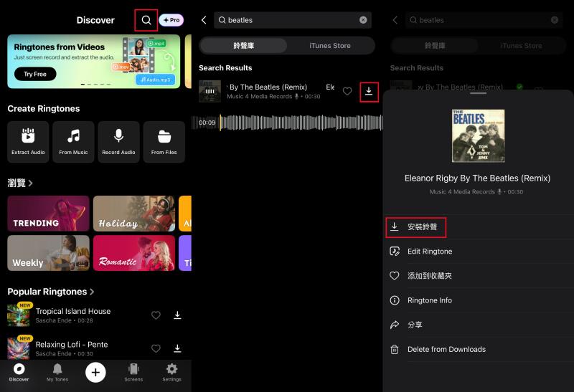Open Ringtone Info option
The height and width of the screenshot is (392, 574).
tap(479, 300)
